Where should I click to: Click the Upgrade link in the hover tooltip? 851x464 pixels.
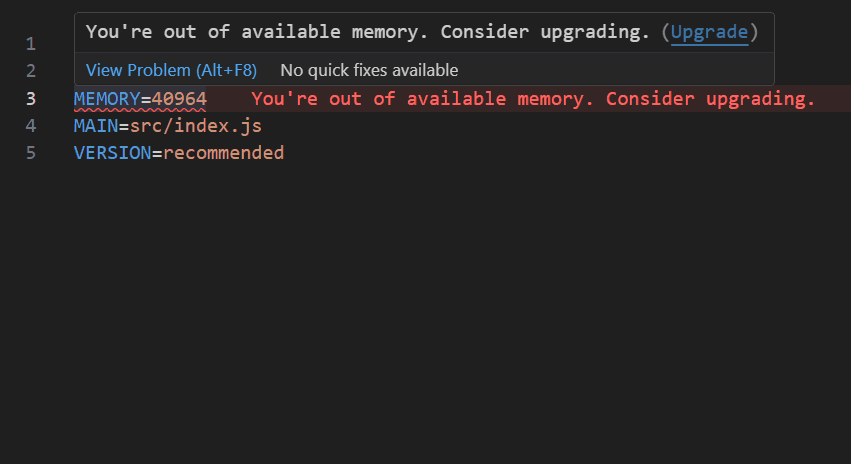click(709, 32)
